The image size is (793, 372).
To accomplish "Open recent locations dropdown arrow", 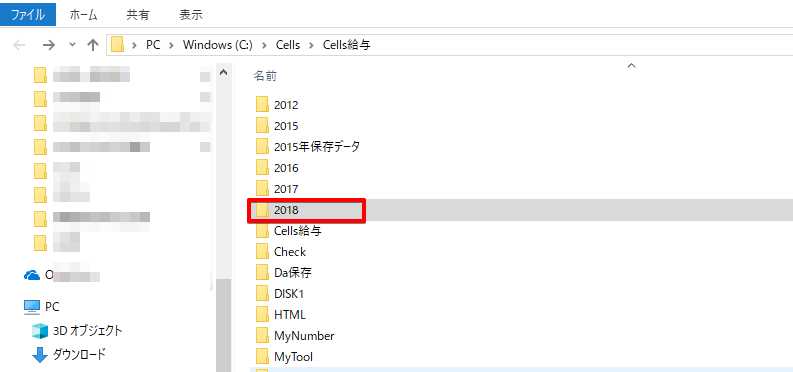I will 72,45.
